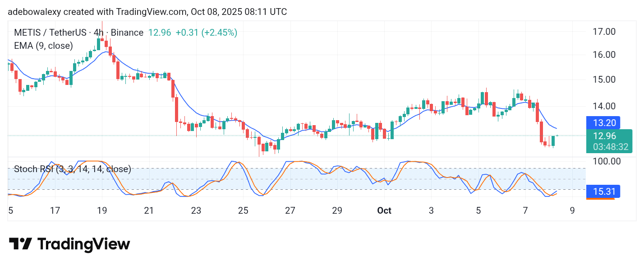Screen dimensions: 644x267
Task: Select the Oct marker on the time axis
Action: 384,211
